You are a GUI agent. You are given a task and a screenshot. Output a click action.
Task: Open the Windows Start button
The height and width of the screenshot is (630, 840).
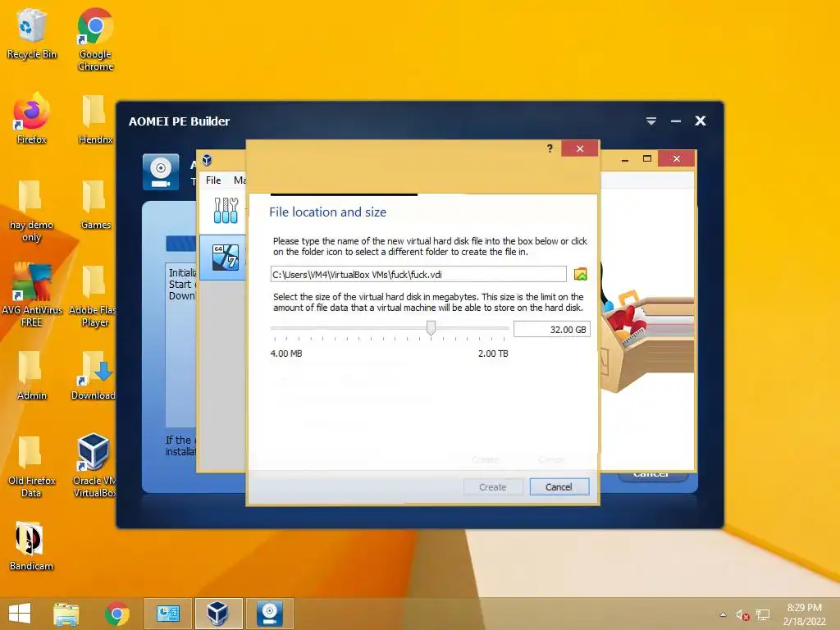[20, 614]
